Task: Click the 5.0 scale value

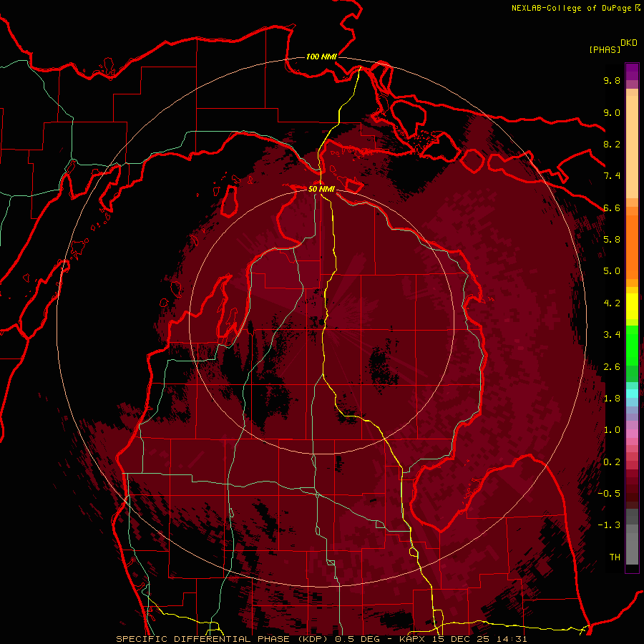Action: pos(612,271)
